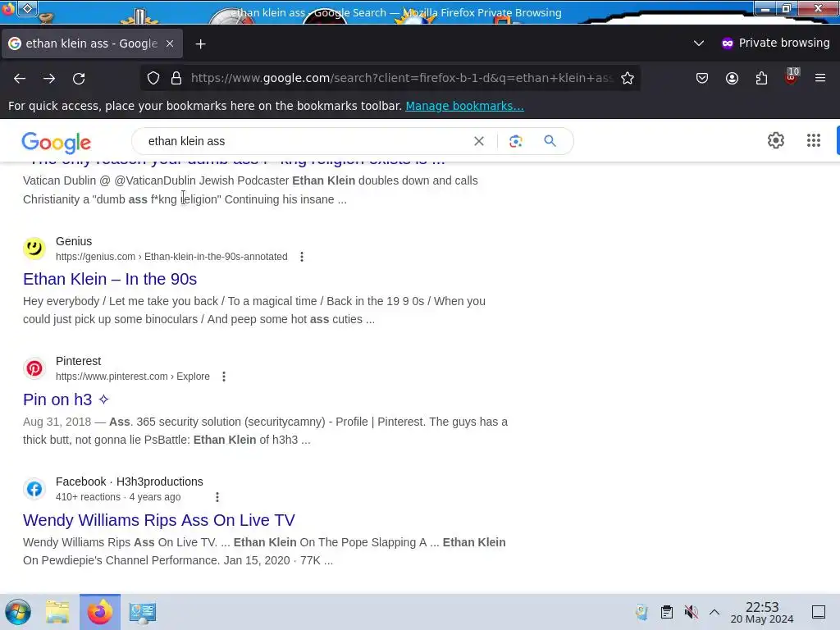Open more options for Facebook result
This screenshot has width=840, height=630.
point(217,497)
